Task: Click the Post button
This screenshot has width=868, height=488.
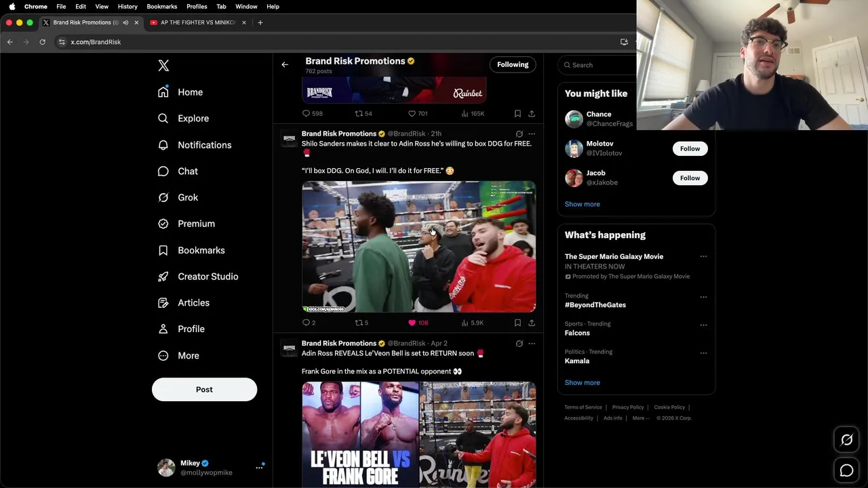Action: click(x=204, y=390)
